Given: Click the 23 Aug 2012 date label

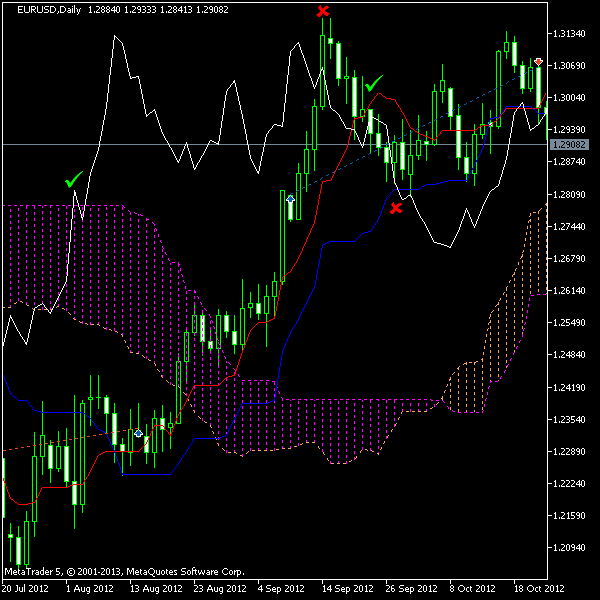Looking at the screenshot, I should pos(217,589).
